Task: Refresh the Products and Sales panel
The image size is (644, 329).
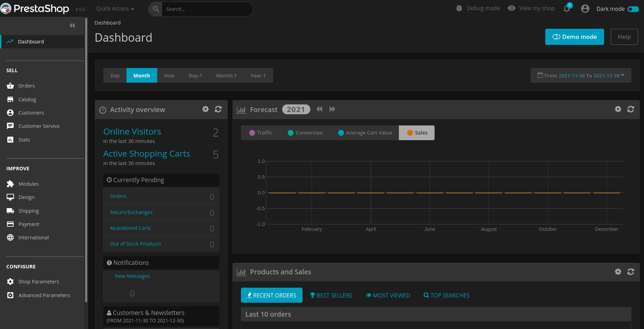Action: pyautogui.click(x=631, y=272)
